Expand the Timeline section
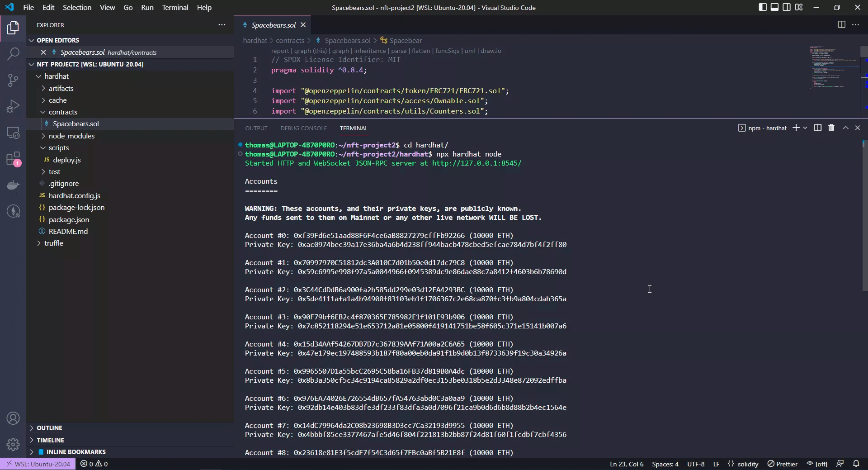The height and width of the screenshot is (470, 868). [x=31, y=440]
